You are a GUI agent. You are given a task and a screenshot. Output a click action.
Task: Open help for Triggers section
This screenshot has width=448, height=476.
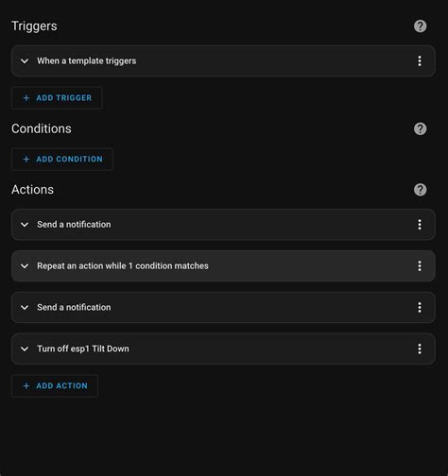[x=420, y=26]
